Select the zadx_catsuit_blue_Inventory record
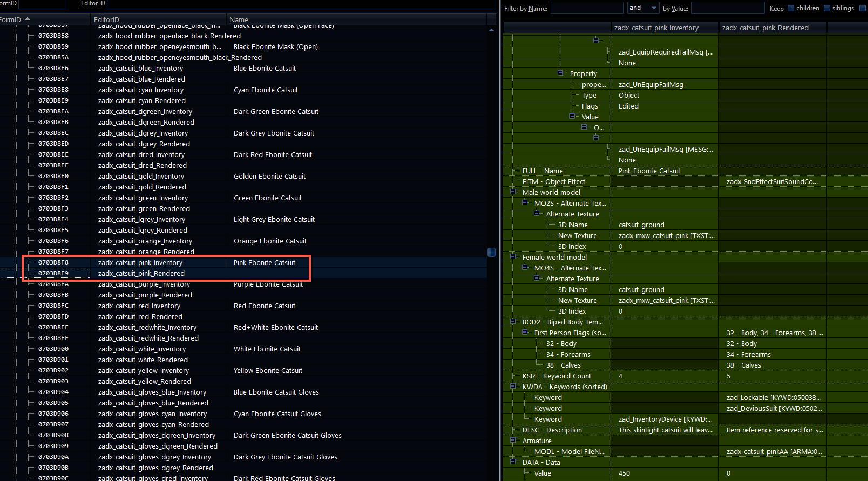868x481 pixels. (243, 68)
